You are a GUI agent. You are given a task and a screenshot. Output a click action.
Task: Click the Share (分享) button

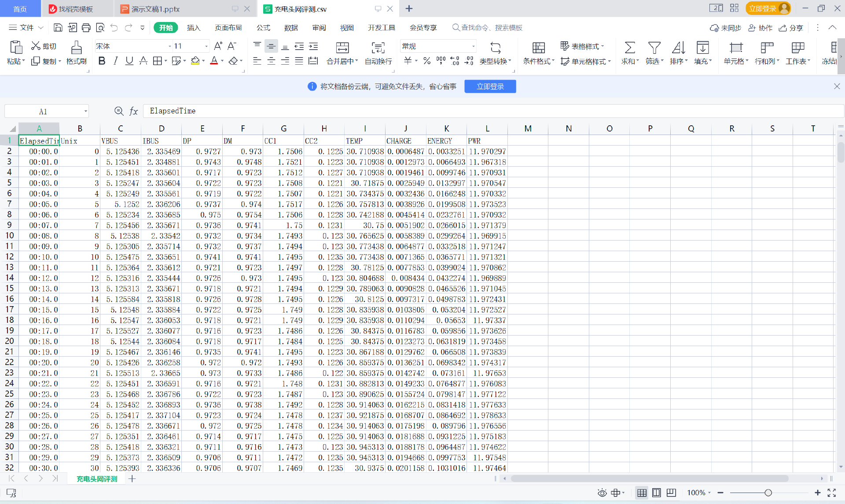pos(791,28)
